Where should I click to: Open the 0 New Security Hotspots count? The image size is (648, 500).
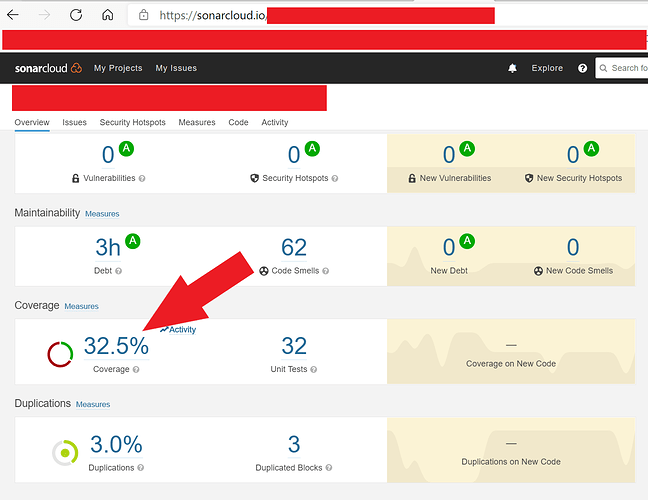573,155
